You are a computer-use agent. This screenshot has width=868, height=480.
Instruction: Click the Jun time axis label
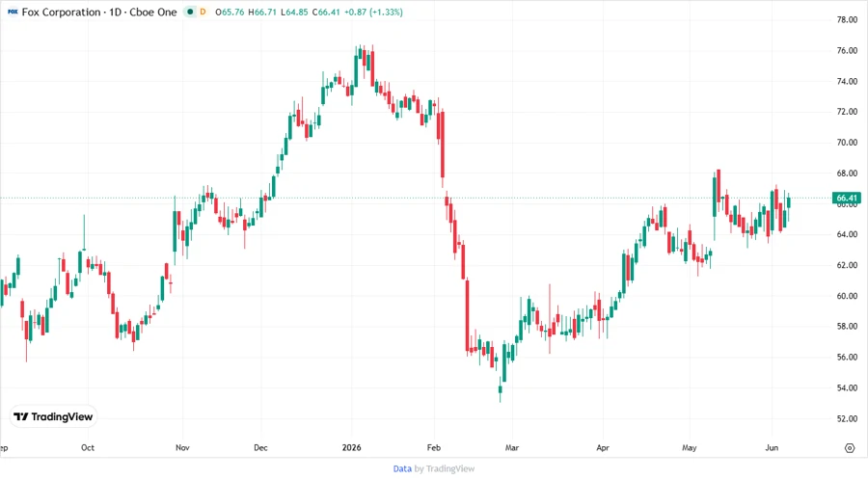(x=772, y=447)
